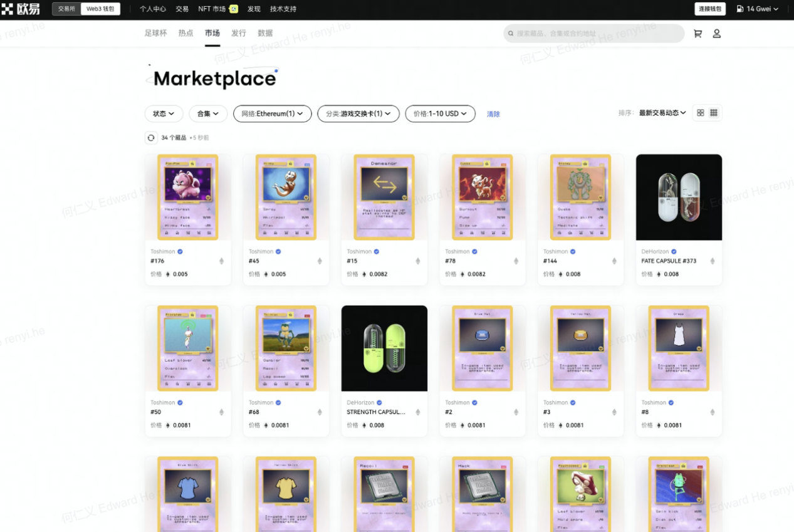Click the Ethereum icon on FATE CAPSULE #373
This screenshot has width=794, height=532.
click(713, 261)
